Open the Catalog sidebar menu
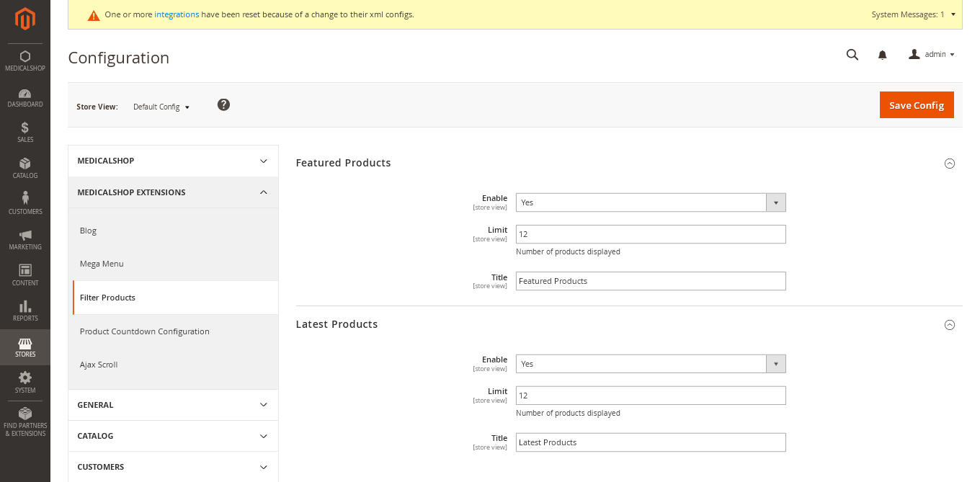The height and width of the screenshot is (482, 980). 25,169
